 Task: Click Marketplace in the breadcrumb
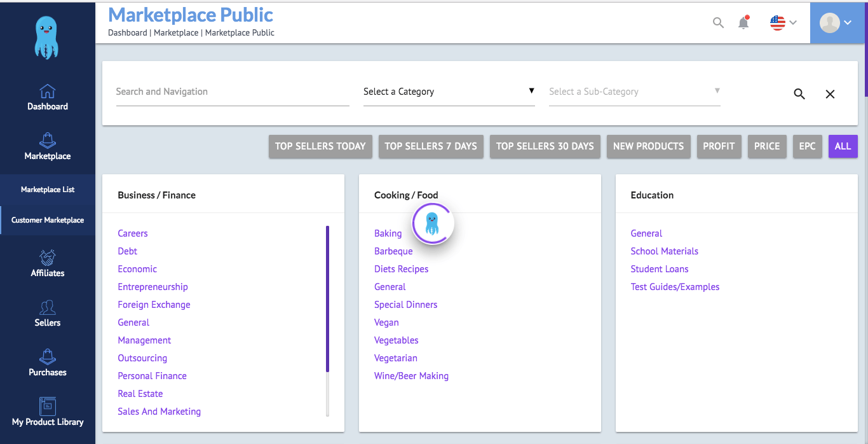pyautogui.click(x=176, y=32)
